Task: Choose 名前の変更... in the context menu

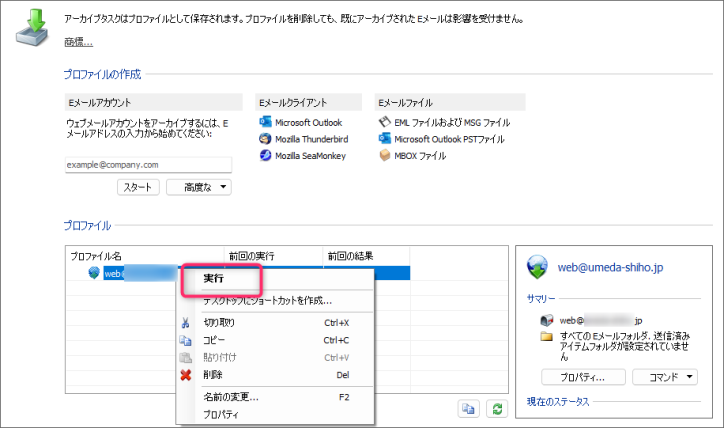Action: [231, 397]
